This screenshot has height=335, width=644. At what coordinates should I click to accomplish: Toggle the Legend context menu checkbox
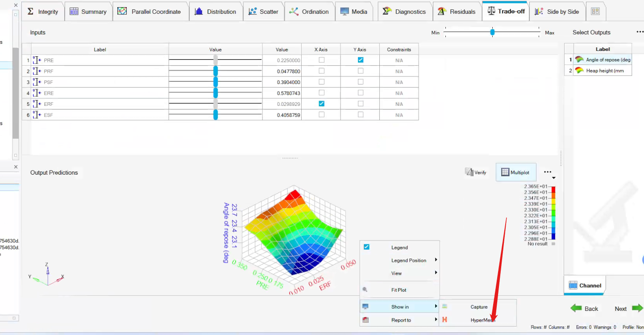pyautogui.click(x=366, y=247)
